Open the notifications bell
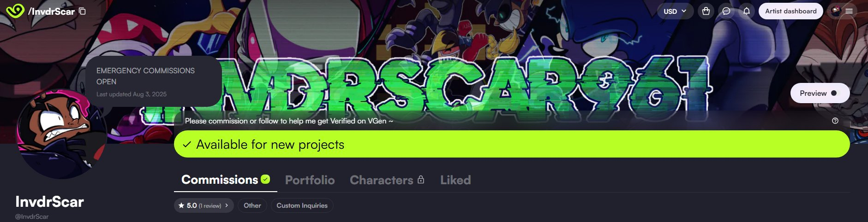868x222 pixels. click(746, 11)
